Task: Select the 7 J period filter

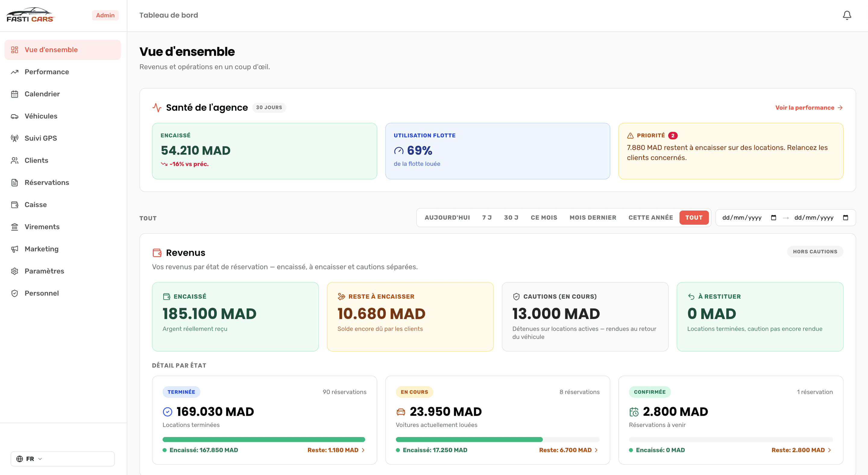Action: pyautogui.click(x=487, y=218)
